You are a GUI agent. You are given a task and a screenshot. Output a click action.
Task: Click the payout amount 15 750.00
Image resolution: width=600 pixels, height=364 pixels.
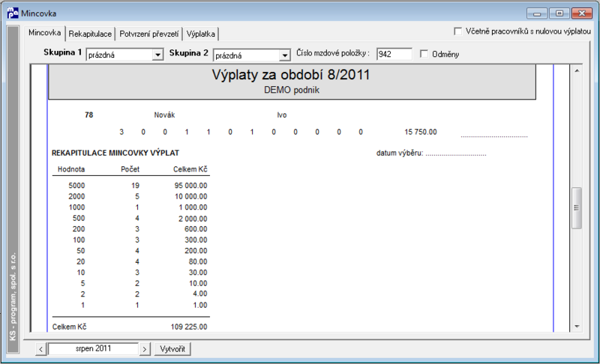pyautogui.click(x=421, y=132)
